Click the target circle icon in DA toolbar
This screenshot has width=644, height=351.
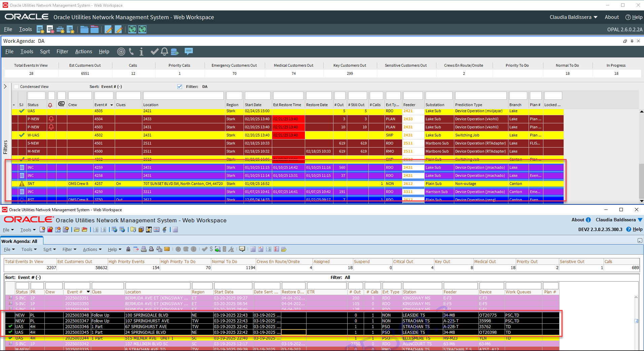(121, 52)
